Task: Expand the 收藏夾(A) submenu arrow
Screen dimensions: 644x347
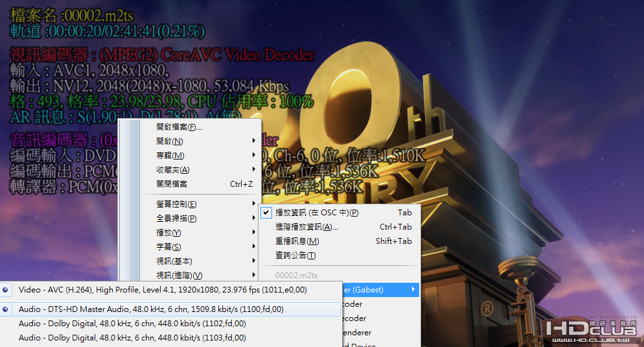Action: pos(254,169)
